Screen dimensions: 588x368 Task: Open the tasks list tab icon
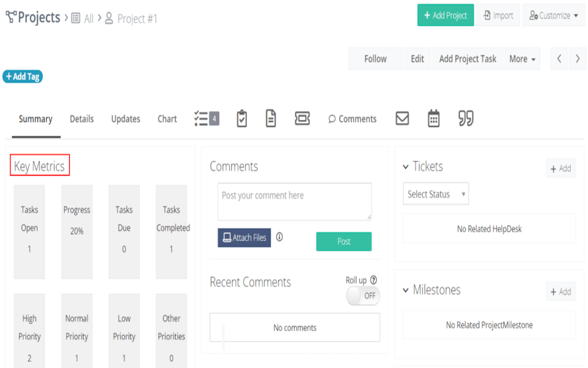coord(206,118)
